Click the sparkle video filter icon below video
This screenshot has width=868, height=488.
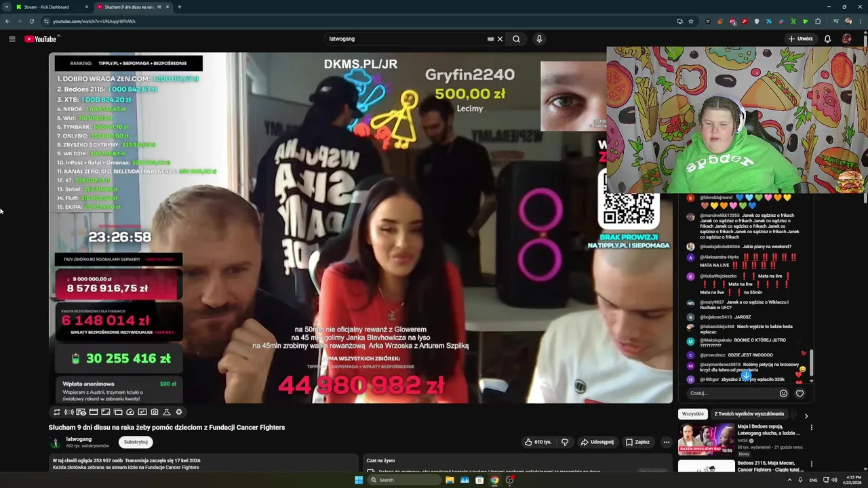(x=142, y=412)
